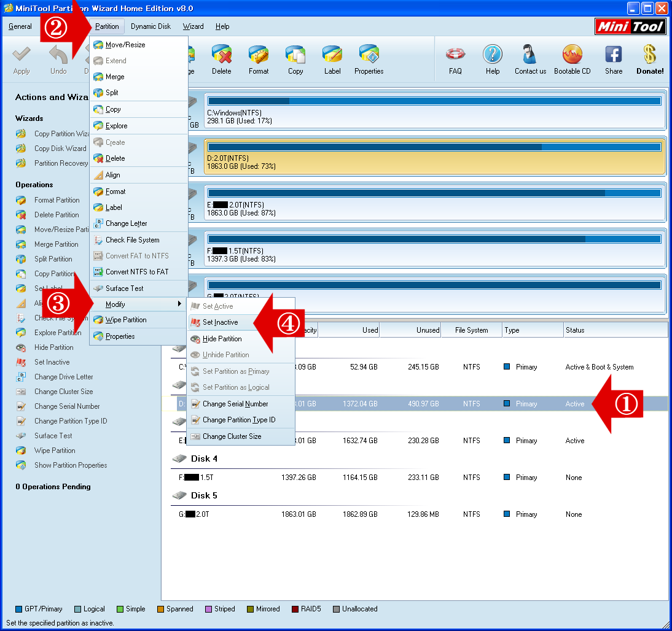This screenshot has width=672, height=631.
Task: Click the File System column header
Action: pyautogui.click(x=471, y=330)
